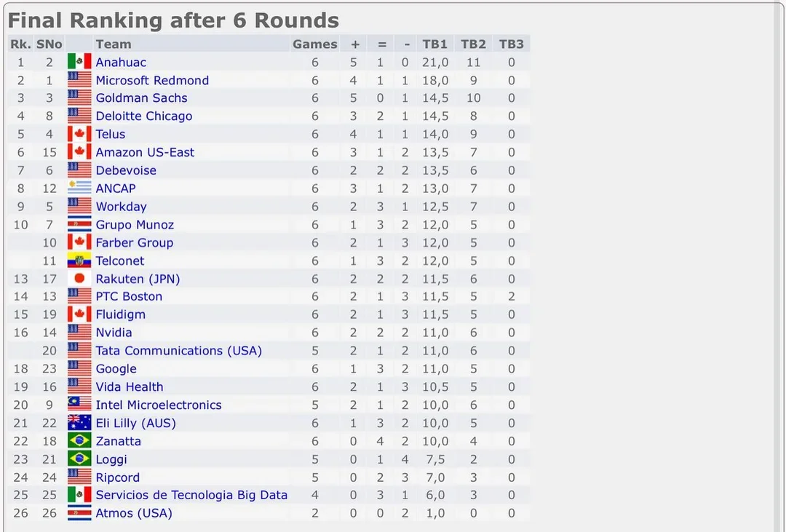
Task: Click the Mexico flag beside Anahuac
Action: 79,62
